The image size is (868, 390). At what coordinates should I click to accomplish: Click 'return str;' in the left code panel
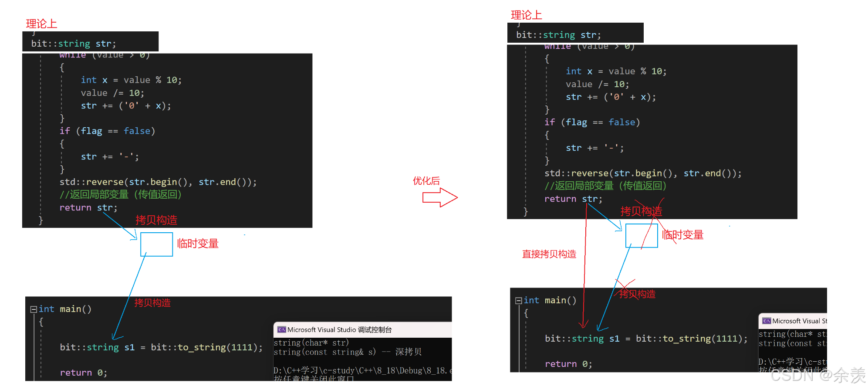click(x=88, y=208)
